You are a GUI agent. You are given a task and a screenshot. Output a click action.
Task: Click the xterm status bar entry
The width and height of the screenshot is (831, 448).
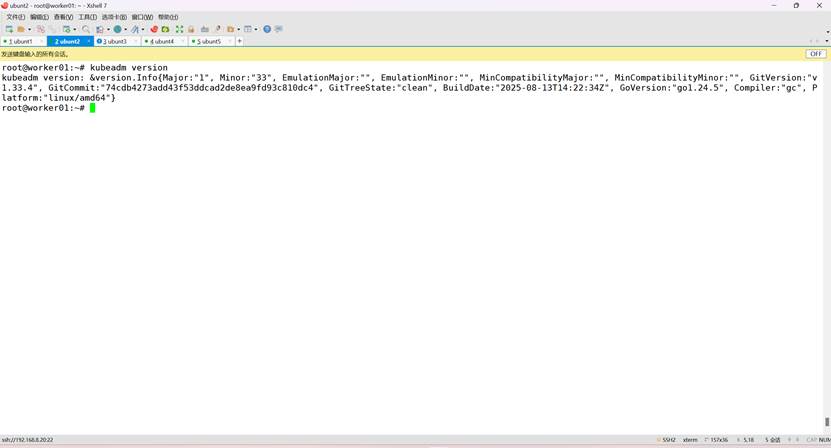click(690, 440)
